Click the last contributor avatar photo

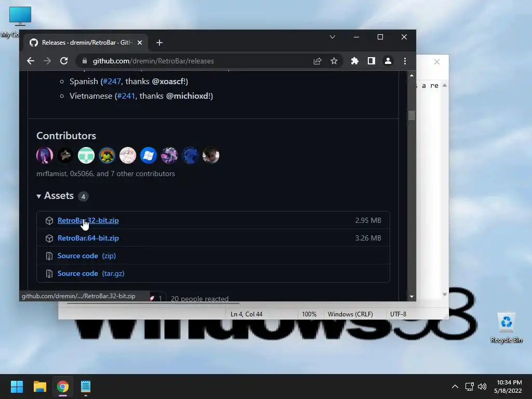pos(211,155)
